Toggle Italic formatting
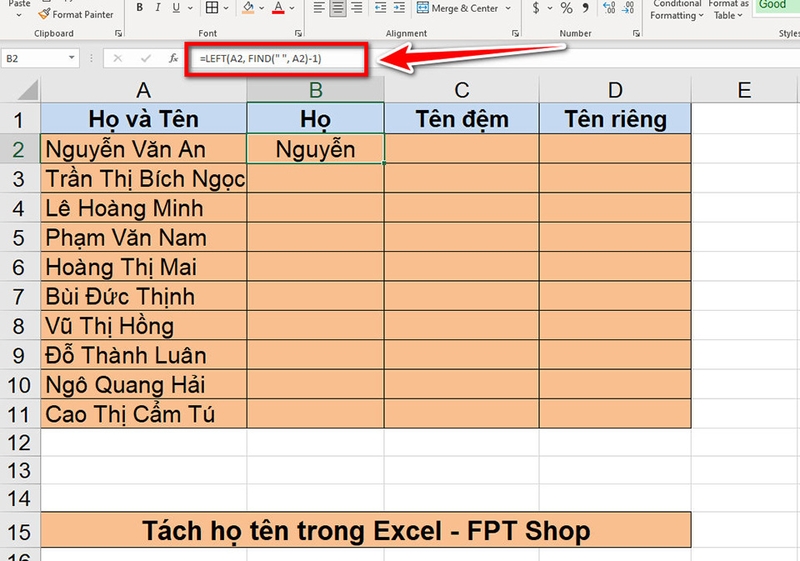This screenshot has width=800, height=561. tap(158, 8)
